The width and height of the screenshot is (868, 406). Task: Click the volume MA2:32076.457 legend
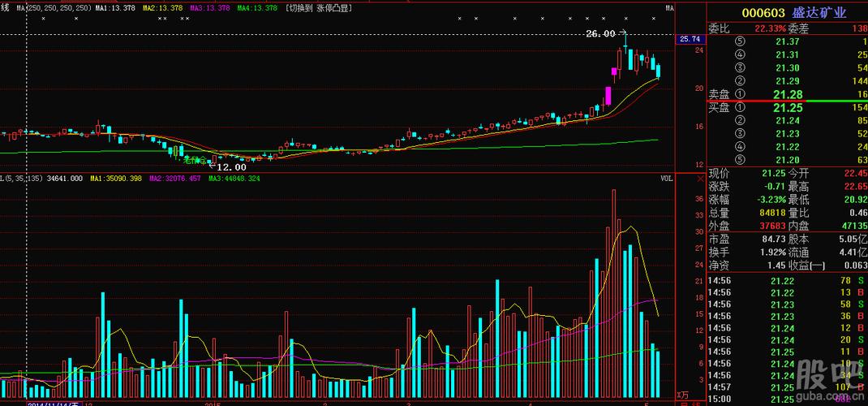click(x=175, y=179)
